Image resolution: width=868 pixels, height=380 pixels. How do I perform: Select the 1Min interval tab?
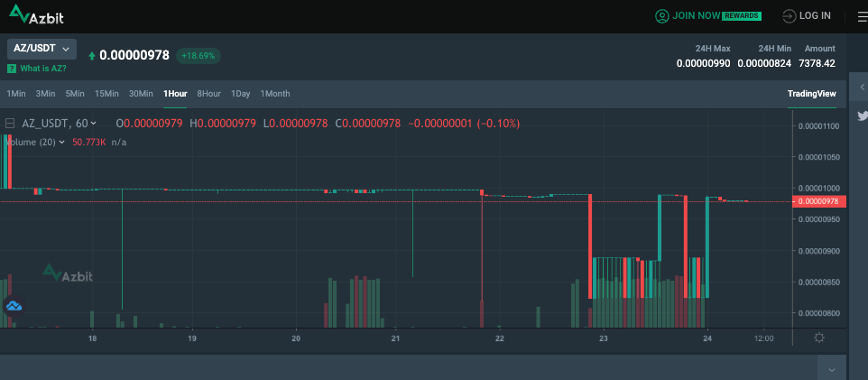coord(16,94)
